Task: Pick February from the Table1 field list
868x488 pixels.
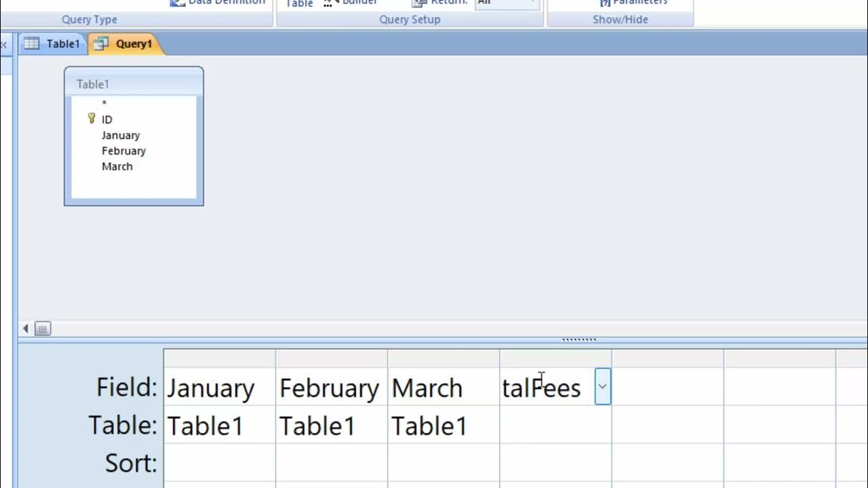Action: [x=123, y=151]
